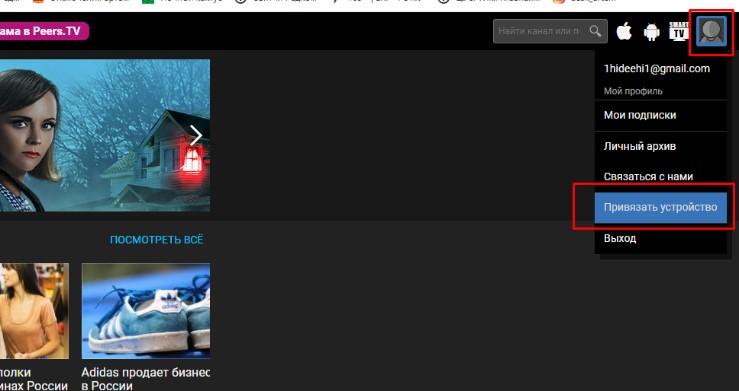Open the Apple app download icon
This screenshot has width=739, height=391.
click(x=624, y=32)
